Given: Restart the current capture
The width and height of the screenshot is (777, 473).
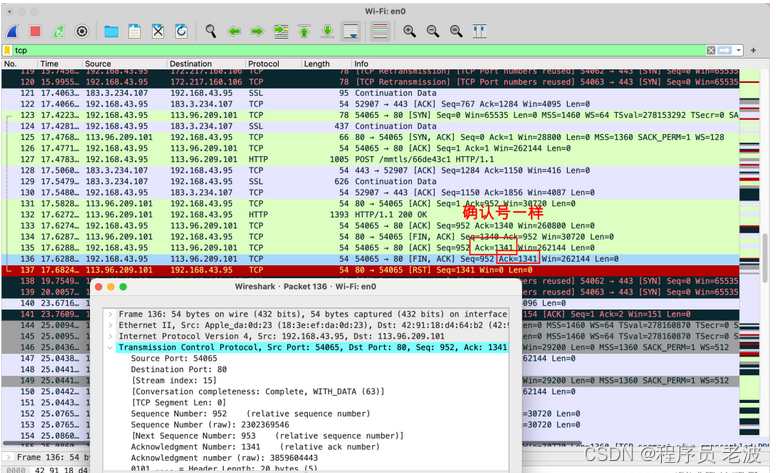Looking at the screenshot, I should [58, 32].
